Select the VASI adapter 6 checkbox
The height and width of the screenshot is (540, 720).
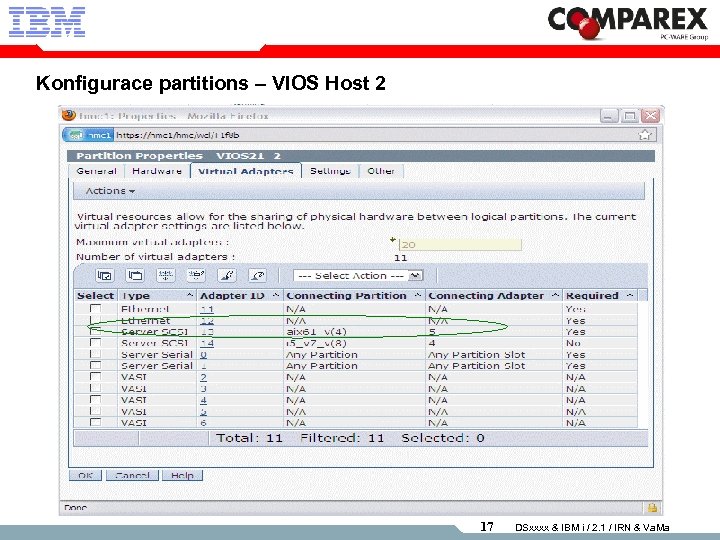pos(96,422)
